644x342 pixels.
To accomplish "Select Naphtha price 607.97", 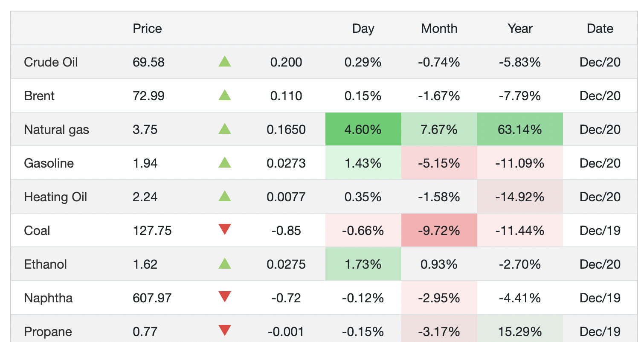I will coord(152,298).
